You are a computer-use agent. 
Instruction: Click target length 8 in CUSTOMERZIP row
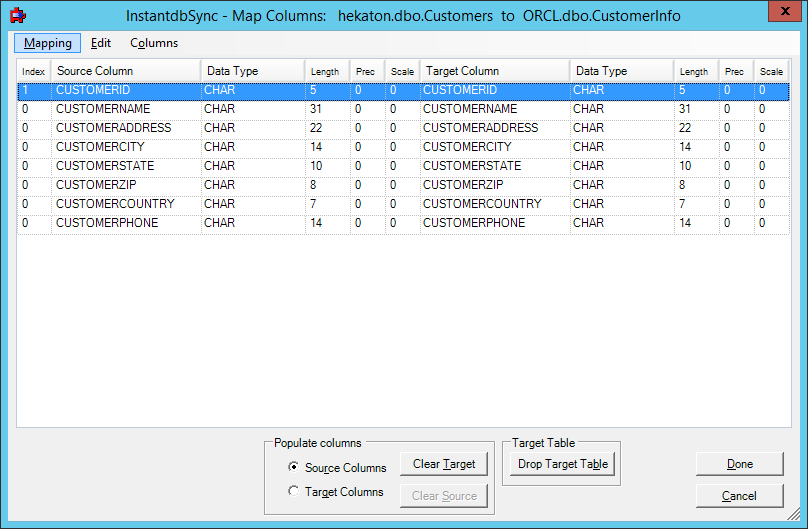[x=682, y=185]
